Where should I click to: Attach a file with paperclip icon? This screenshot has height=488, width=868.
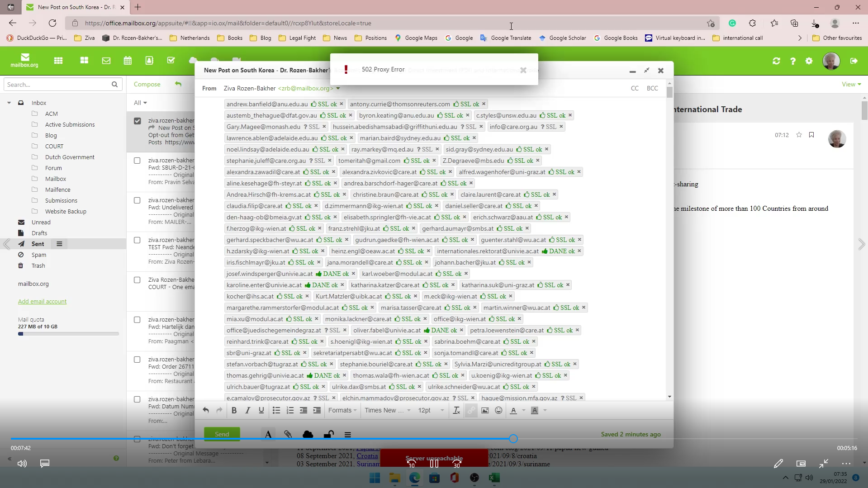pyautogui.click(x=288, y=434)
